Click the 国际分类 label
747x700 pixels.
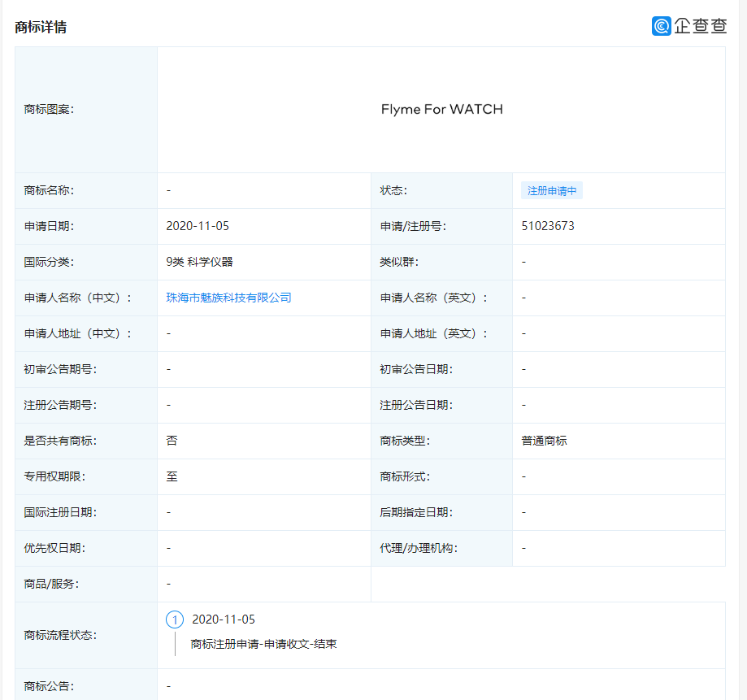click(49, 262)
